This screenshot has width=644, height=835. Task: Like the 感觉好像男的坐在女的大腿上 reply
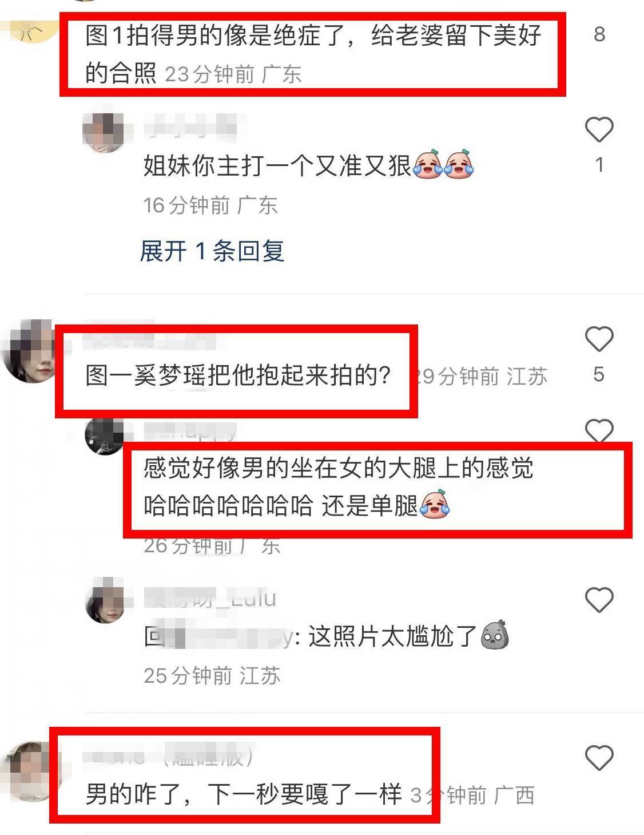pos(599,431)
